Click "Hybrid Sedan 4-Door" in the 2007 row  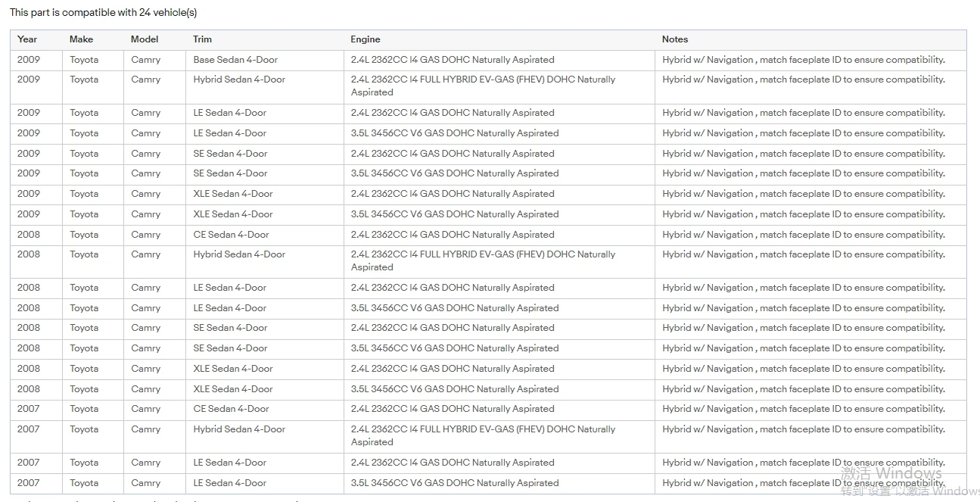pyautogui.click(x=239, y=429)
